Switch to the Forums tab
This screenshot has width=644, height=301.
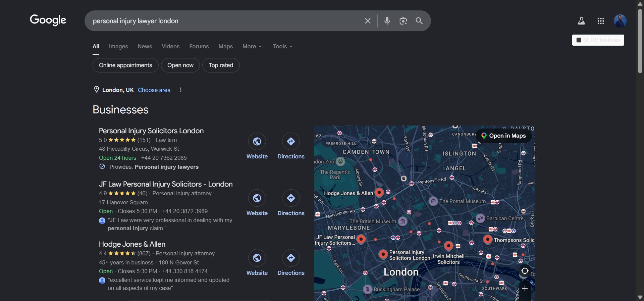pyautogui.click(x=199, y=46)
